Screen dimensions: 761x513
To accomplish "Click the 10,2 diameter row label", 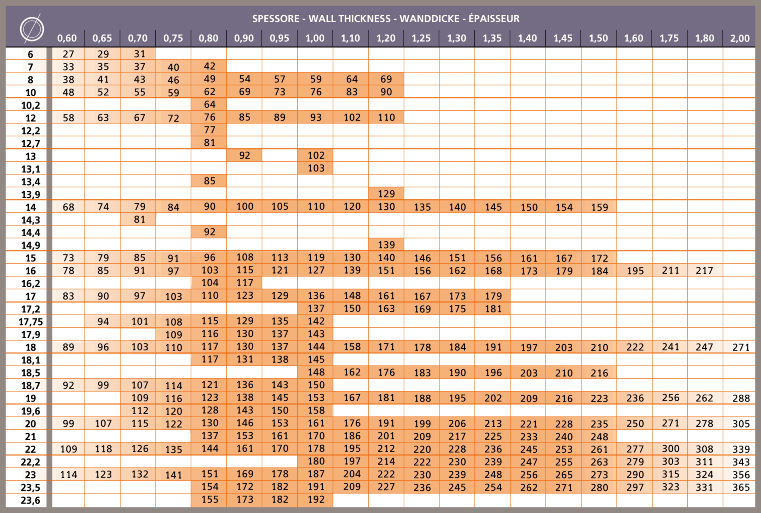I will (x=29, y=104).
